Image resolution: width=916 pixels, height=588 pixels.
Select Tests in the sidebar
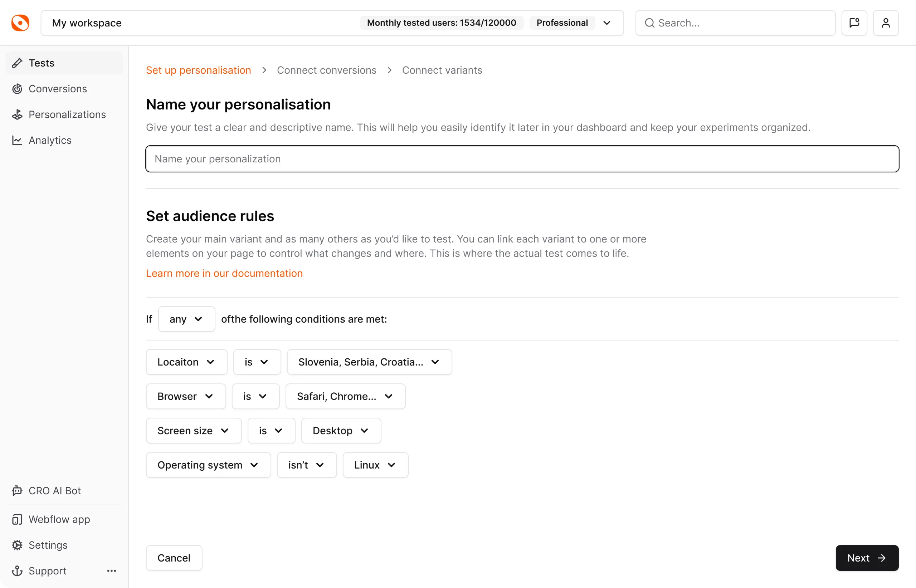tap(42, 63)
